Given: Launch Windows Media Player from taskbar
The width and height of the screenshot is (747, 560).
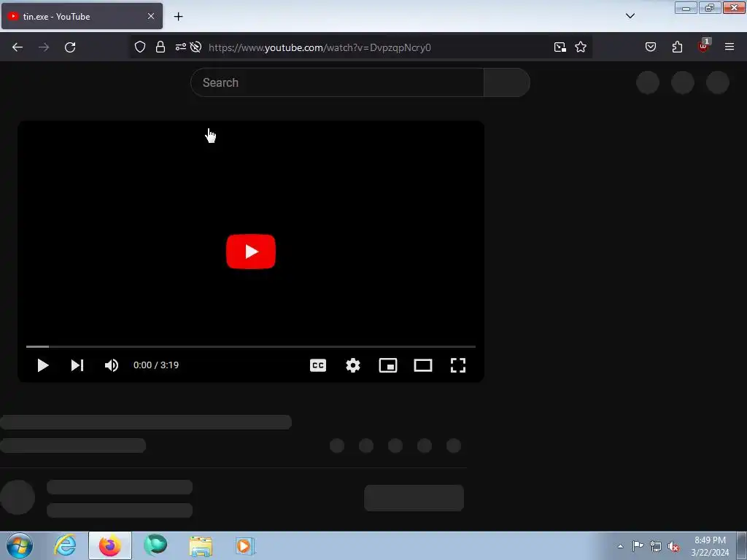Looking at the screenshot, I should pos(245,545).
